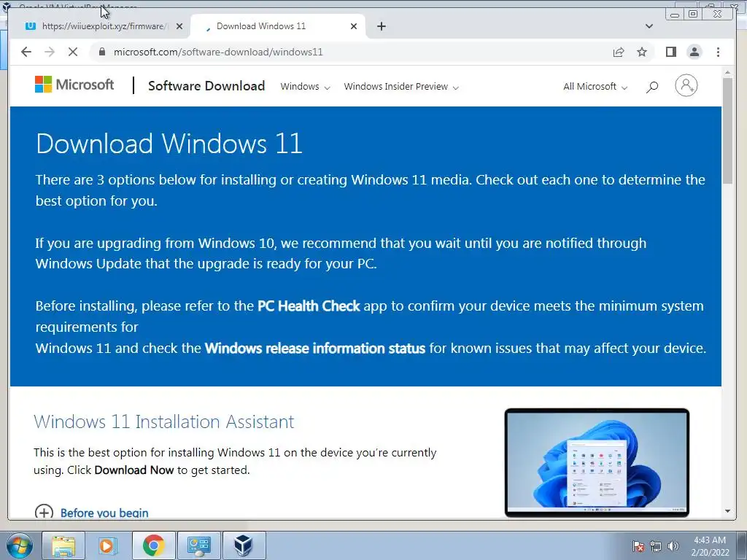Click the page vertical scrollbar thumb
This screenshot has width=747, height=560.
pyautogui.click(x=727, y=131)
